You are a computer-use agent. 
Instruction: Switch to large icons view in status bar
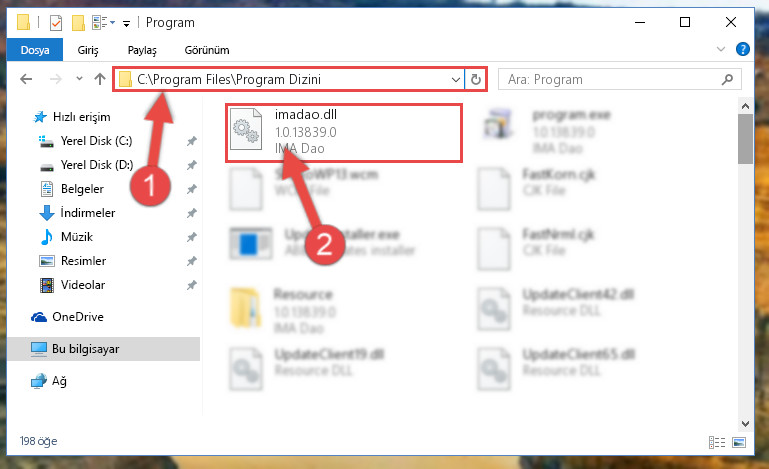pos(739,443)
